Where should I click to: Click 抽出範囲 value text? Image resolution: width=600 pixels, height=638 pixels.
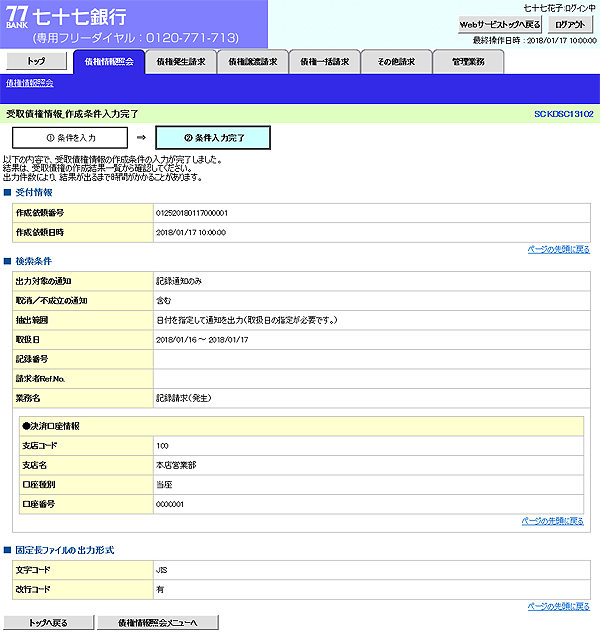tap(247, 321)
